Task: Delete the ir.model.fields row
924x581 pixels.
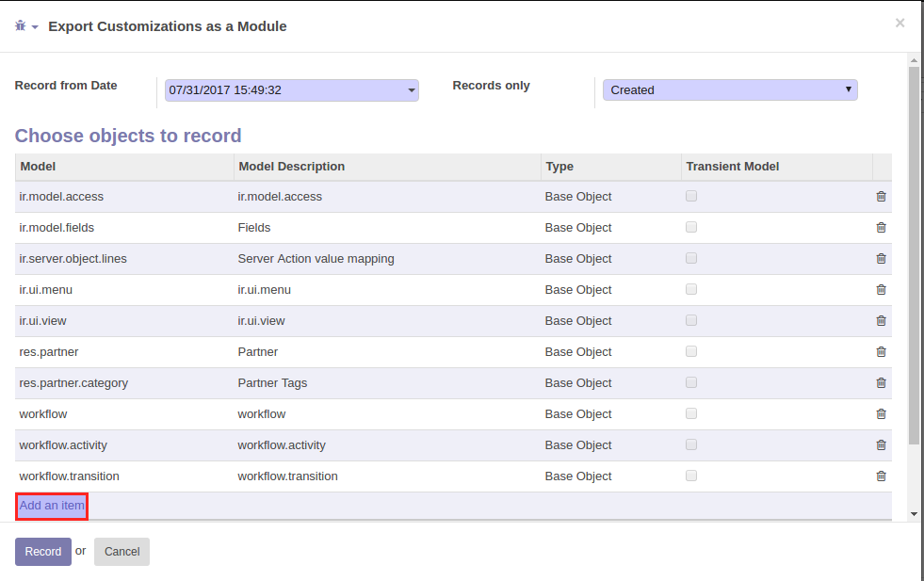Action: tap(881, 228)
